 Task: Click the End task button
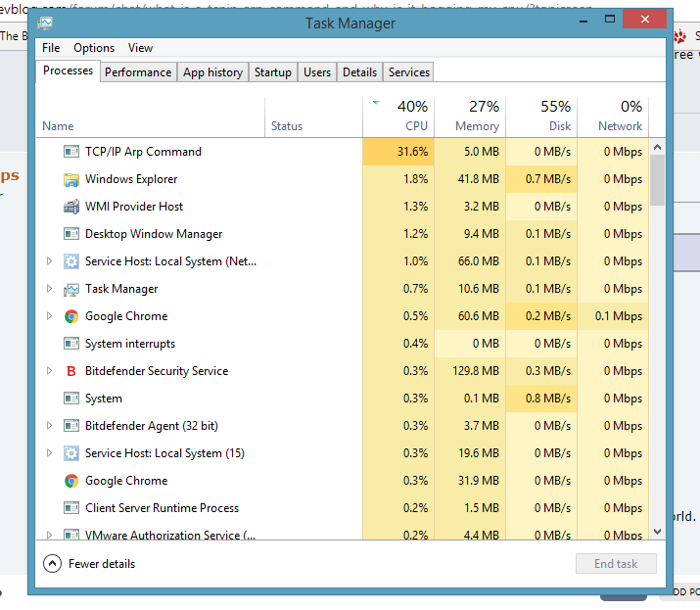coord(616,564)
